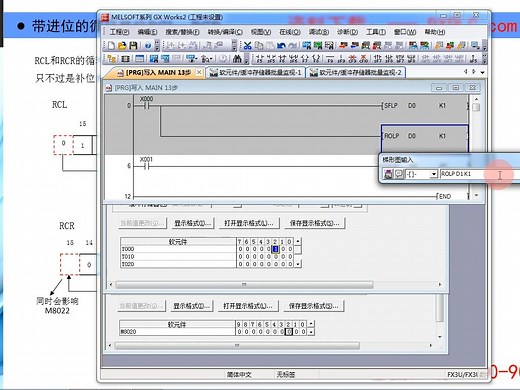Click 打开显示格式 button in M8020 monitor window

click(x=248, y=306)
